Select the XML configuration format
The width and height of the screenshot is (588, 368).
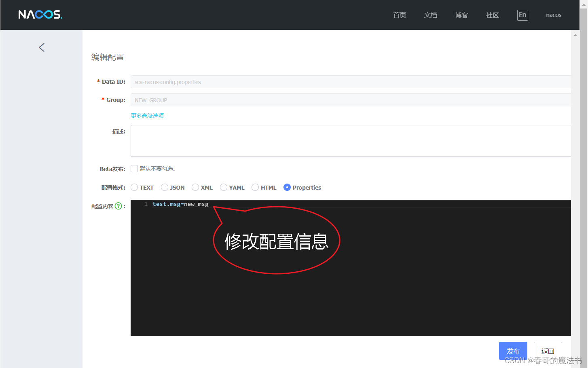(x=195, y=187)
